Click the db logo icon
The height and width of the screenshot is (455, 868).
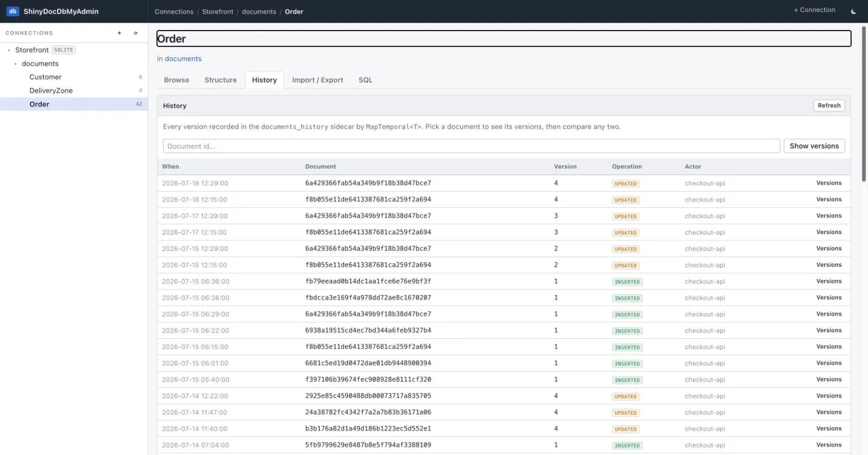tap(12, 11)
